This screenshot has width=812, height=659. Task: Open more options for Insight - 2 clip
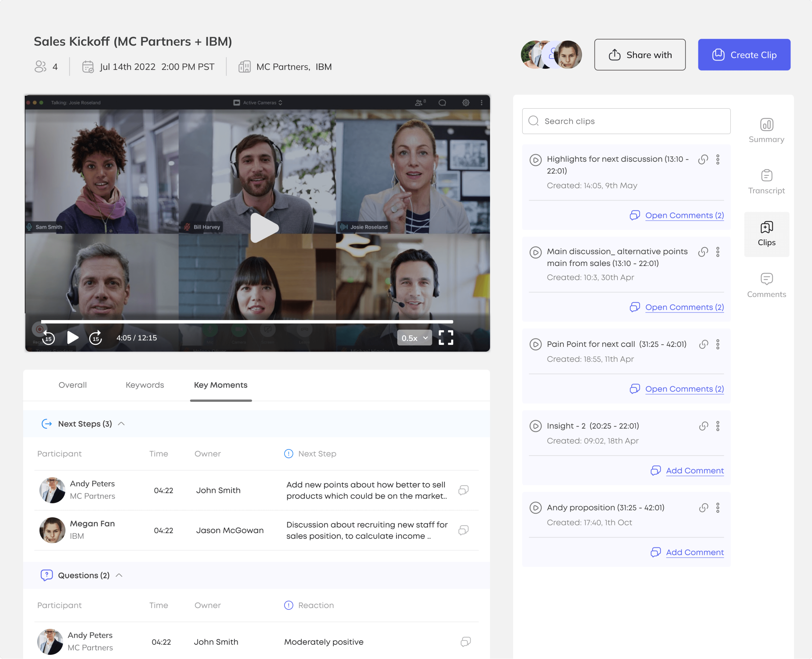coord(718,426)
